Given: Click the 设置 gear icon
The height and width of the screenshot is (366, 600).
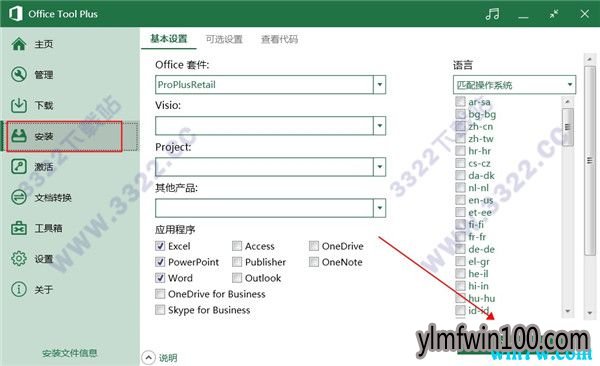Looking at the screenshot, I should pos(19,259).
